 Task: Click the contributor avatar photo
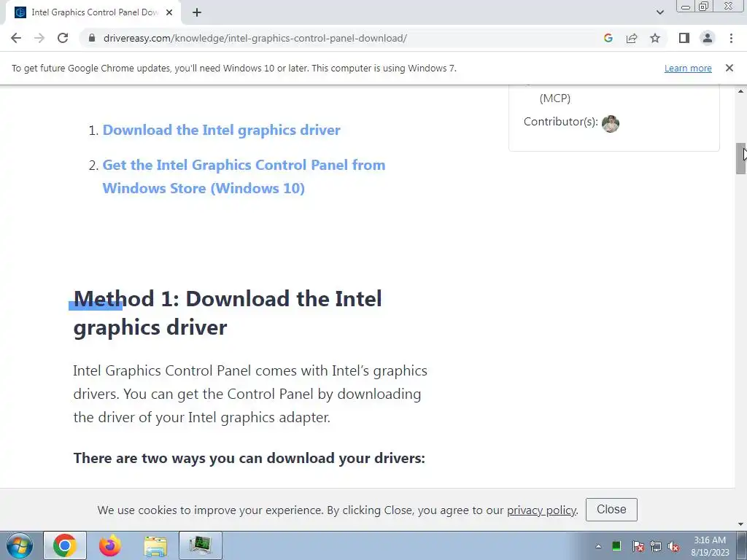611,124
